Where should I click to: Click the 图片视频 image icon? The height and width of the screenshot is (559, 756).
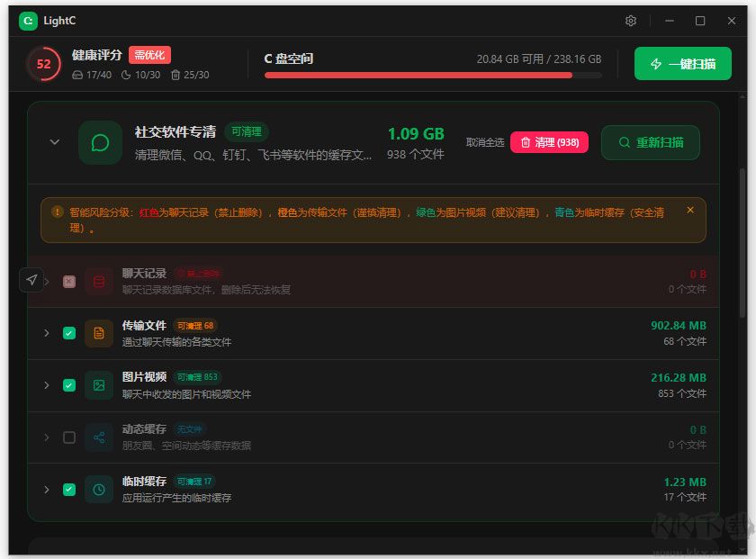click(x=99, y=385)
